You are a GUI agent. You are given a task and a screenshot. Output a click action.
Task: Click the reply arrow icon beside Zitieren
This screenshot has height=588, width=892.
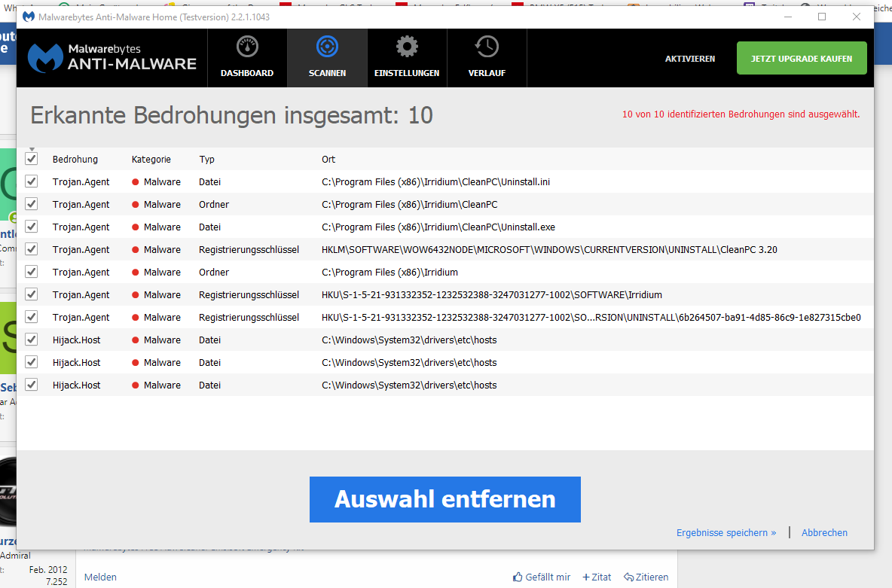point(628,577)
